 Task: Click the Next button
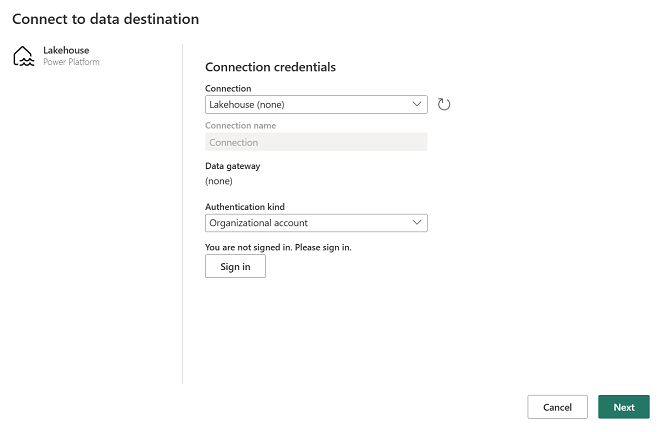(x=624, y=407)
